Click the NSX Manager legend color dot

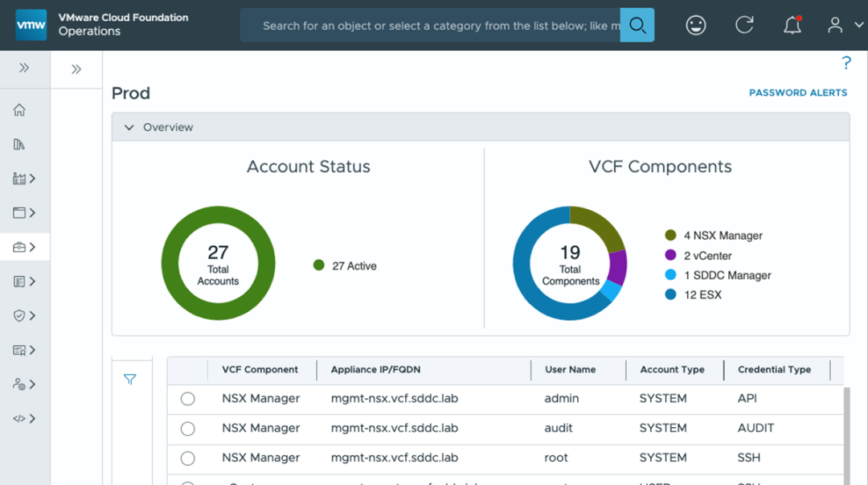[x=670, y=236]
